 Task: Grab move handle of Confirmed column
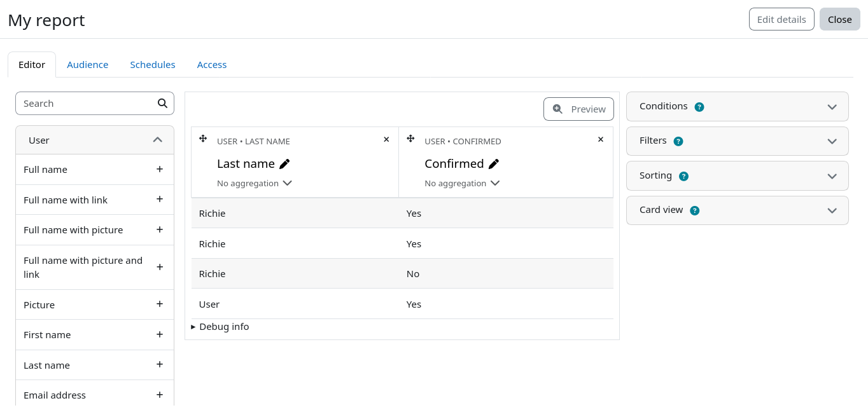coord(410,139)
